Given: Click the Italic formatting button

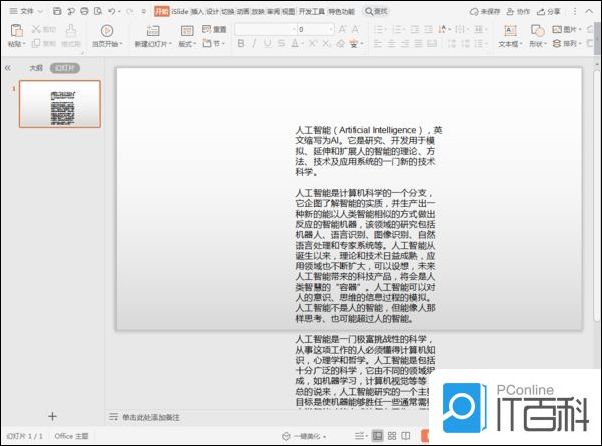Looking at the screenshot, I should (255, 44).
